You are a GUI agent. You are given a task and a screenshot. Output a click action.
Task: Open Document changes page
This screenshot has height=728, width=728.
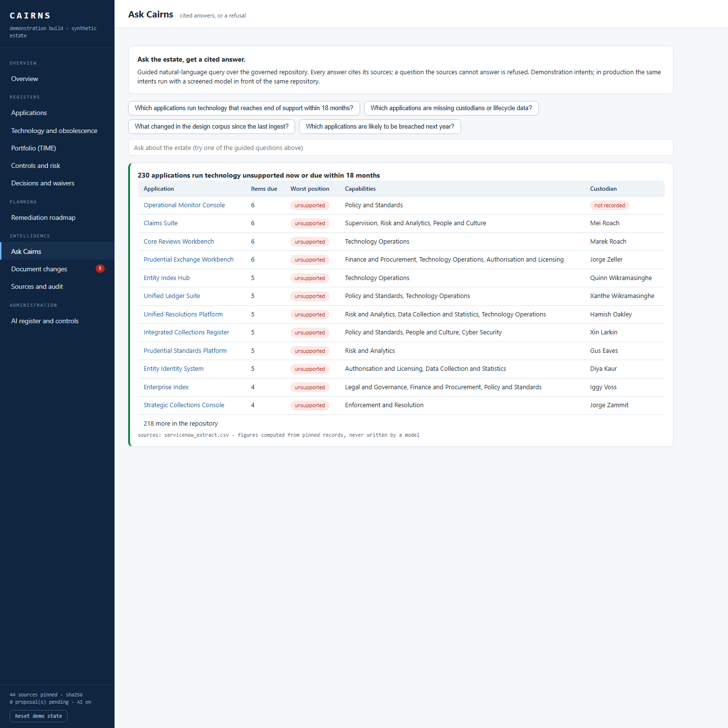tap(57, 269)
